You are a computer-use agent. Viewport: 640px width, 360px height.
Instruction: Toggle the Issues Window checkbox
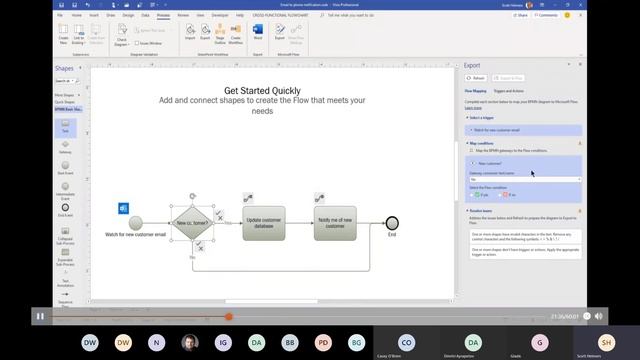click(137, 43)
